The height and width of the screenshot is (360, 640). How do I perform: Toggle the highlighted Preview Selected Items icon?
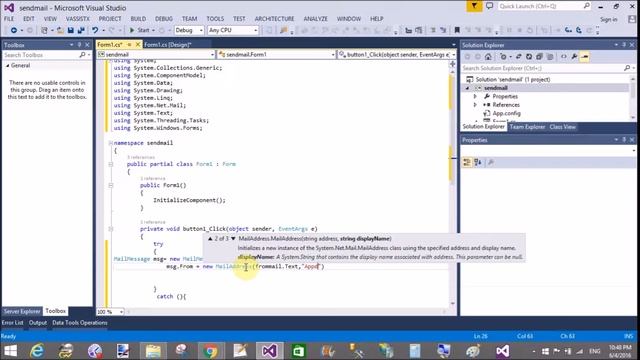(584, 57)
